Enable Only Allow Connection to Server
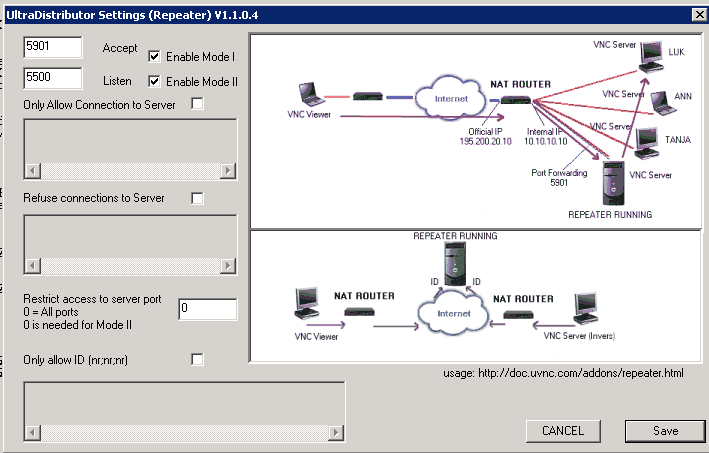 click(197, 104)
